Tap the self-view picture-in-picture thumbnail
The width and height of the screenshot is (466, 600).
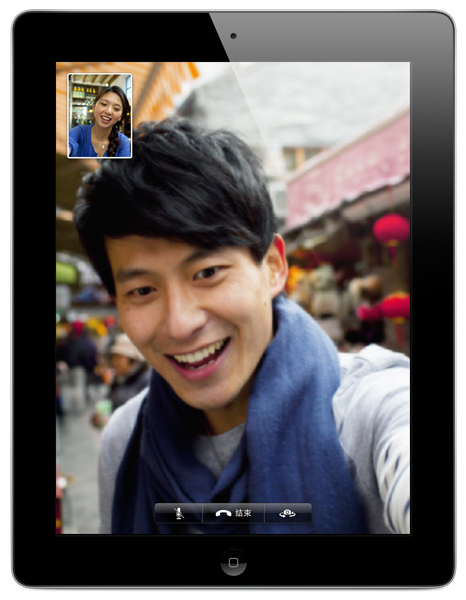point(100,116)
